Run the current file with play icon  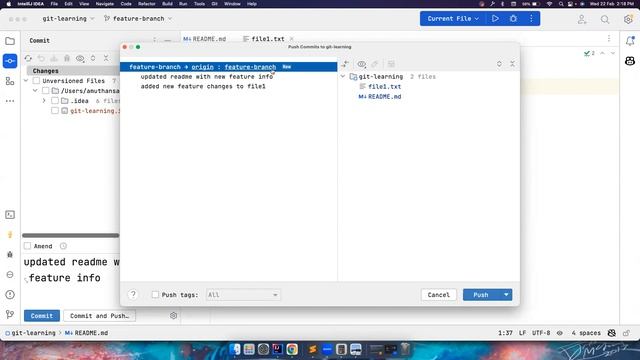click(495, 19)
